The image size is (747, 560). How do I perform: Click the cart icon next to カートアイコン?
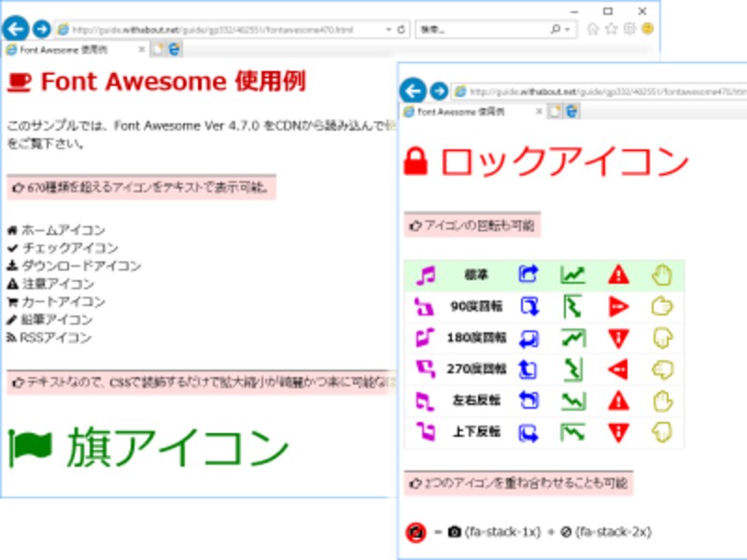coord(12,301)
